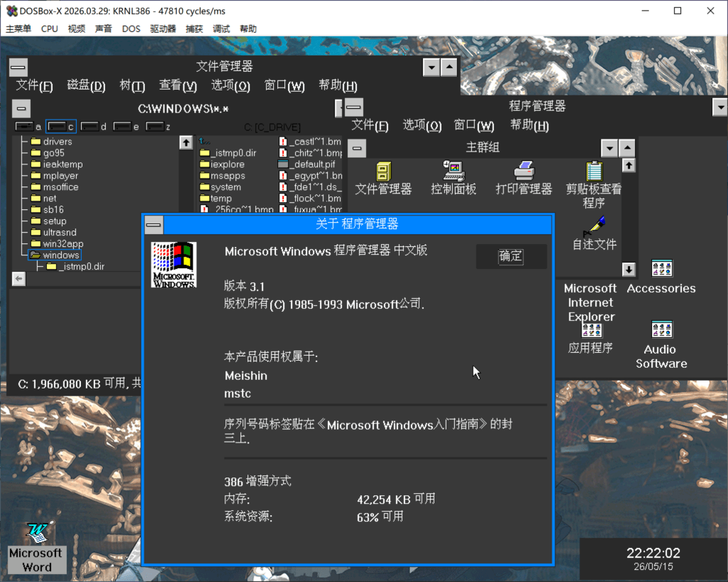Open File Manager window control menu box
This screenshot has height=582, width=728.
tap(18, 68)
